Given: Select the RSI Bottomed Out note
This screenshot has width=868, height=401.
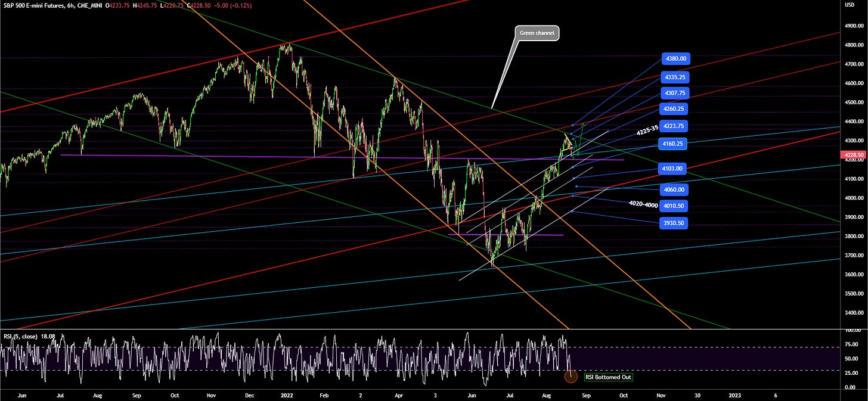Looking at the screenshot, I should point(608,377).
